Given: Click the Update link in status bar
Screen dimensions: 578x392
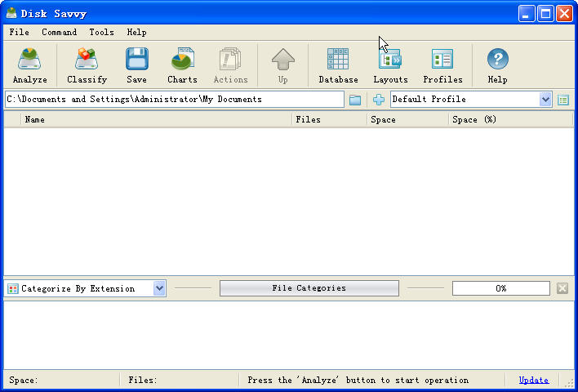Looking at the screenshot, I should pos(534,380).
